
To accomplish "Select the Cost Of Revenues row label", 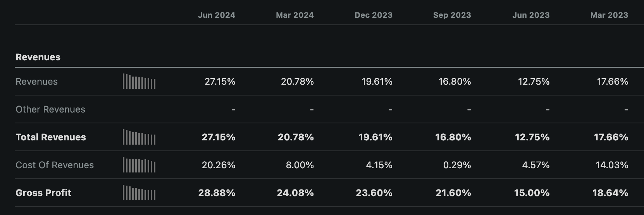I will [55, 165].
